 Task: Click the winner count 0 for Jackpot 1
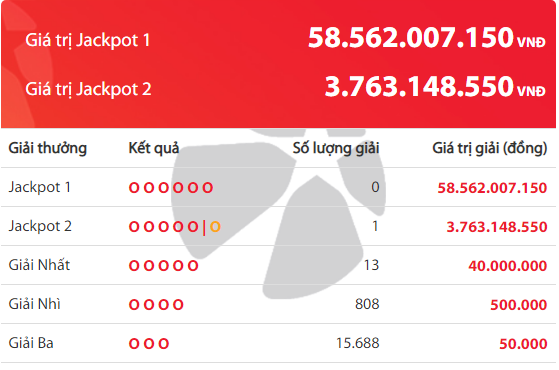[375, 187]
